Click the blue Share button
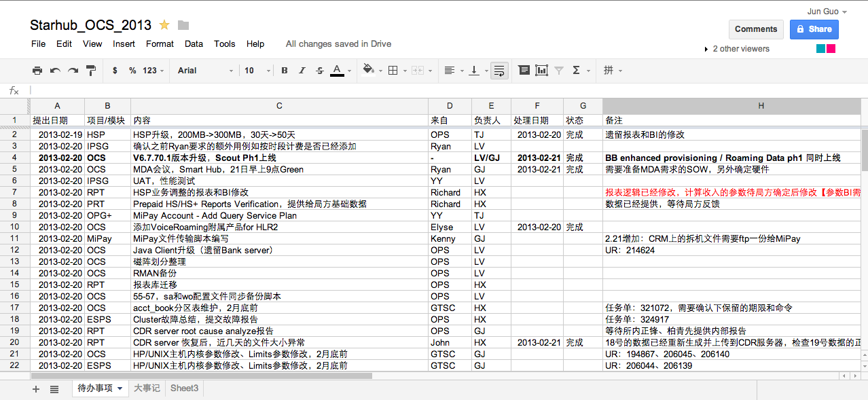This screenshot has height=400, width=868. tap(814, 29)
